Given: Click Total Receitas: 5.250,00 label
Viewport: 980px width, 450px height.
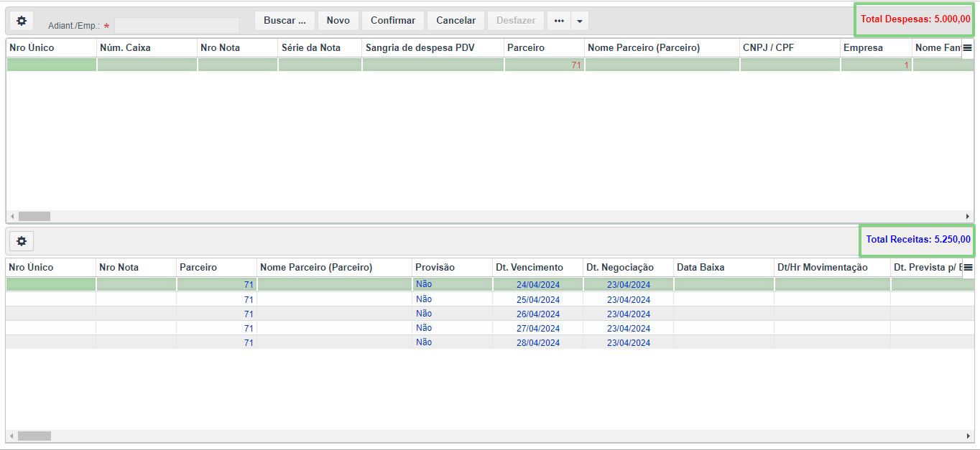Looking at the screenshot, I should pos(918,239).
